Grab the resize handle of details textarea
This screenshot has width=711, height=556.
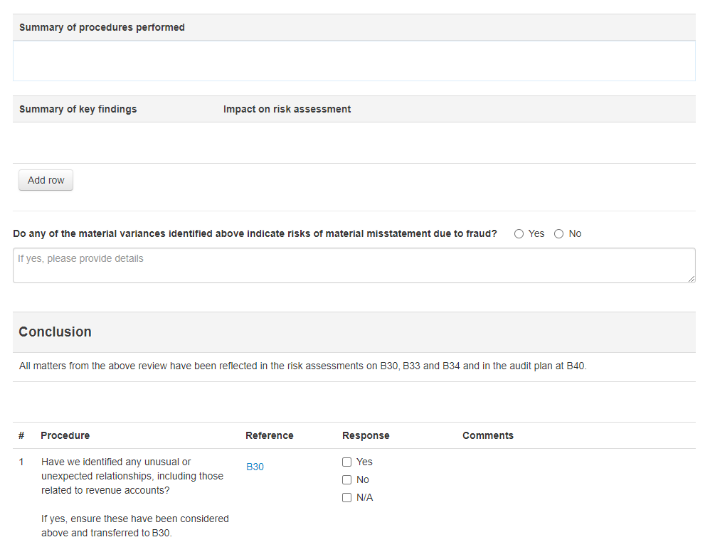point(691,278)
